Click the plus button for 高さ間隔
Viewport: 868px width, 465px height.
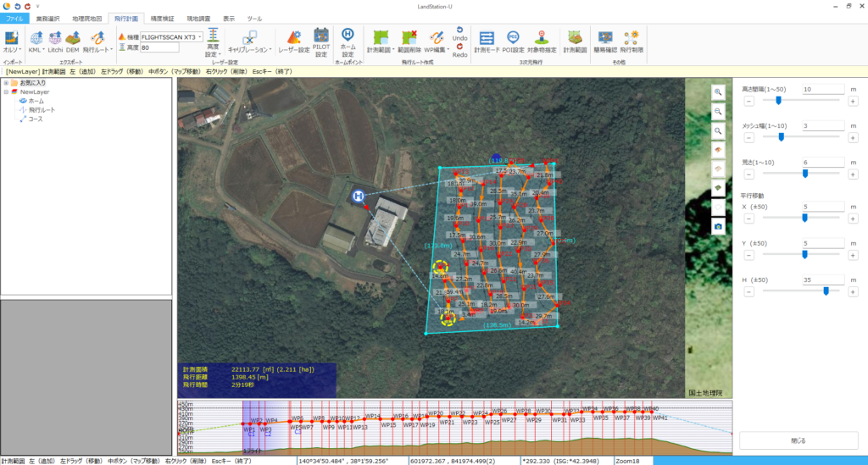(851, 101)
